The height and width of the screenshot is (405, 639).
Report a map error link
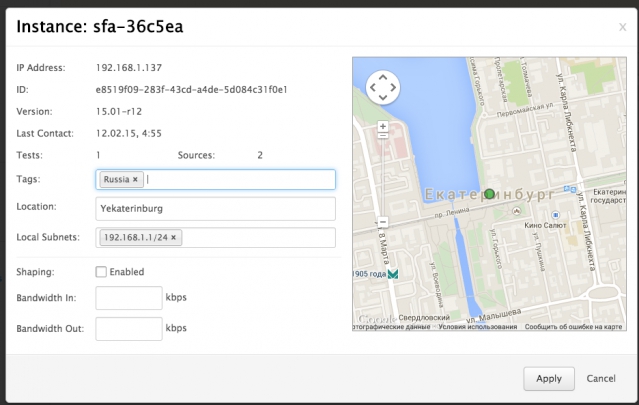[x=573, y=327]
